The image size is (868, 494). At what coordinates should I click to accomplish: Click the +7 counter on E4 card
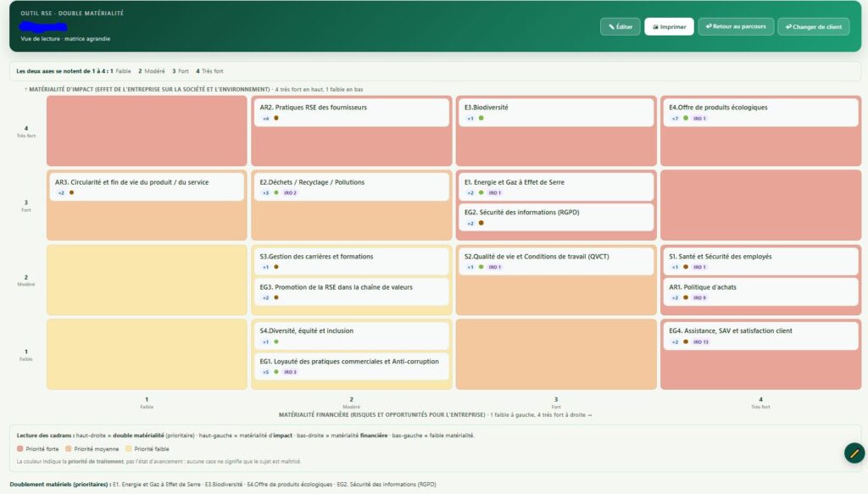(x=675, y=119)
